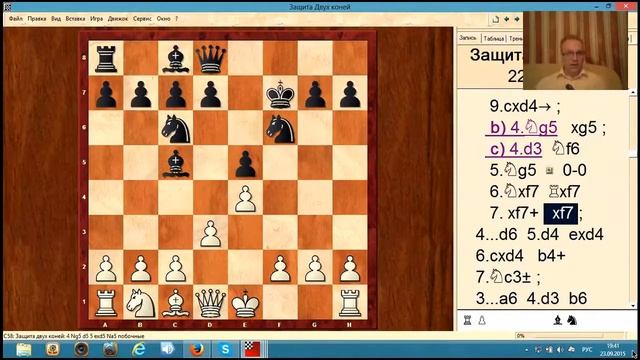Image resolution: width=640 pixels, height=360 pixels.
Task: Select the black bishop on c5
Action: tap(176, 164)
